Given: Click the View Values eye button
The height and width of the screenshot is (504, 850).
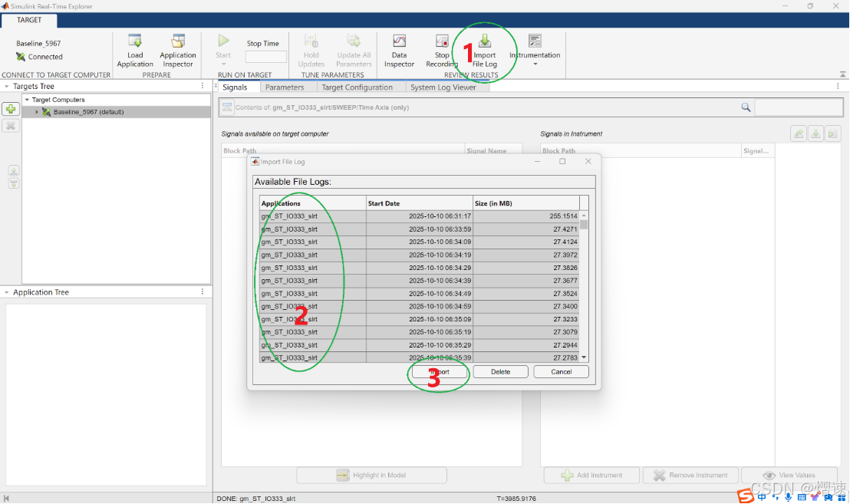Looking at the screenshot, I should tap(789, 476).
